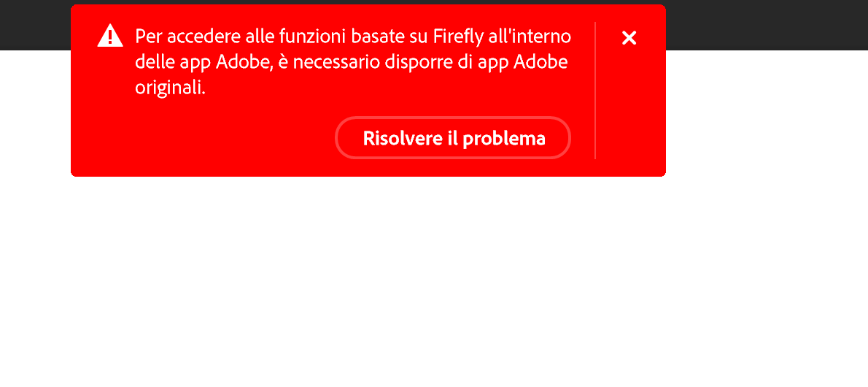Close the alert using the X icon
This screenshot has height=387, width=868.
pyautogui.click(x=629, y=38)
